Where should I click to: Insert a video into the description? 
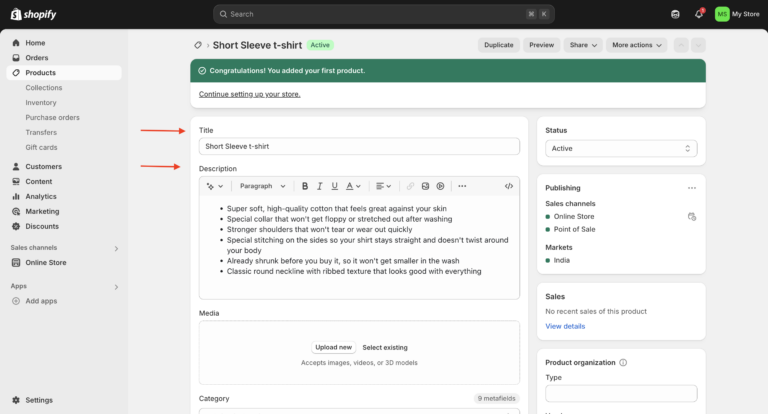440,186
